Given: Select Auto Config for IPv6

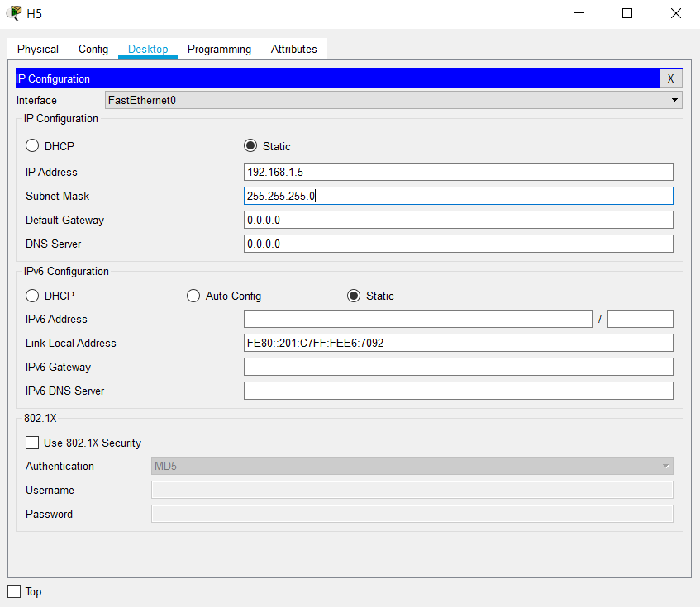Looking at the screenshot, I should (193, 296).
